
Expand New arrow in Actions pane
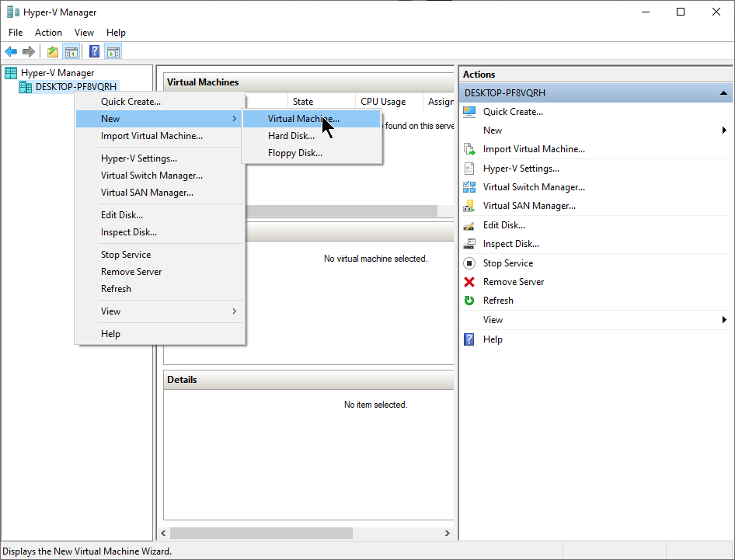coord(725,130)
